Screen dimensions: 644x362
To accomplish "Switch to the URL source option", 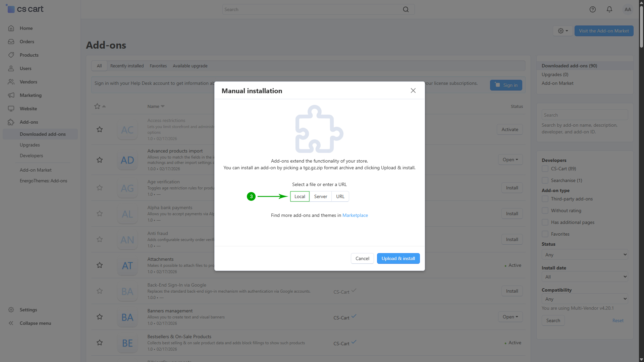I will 340,196.
